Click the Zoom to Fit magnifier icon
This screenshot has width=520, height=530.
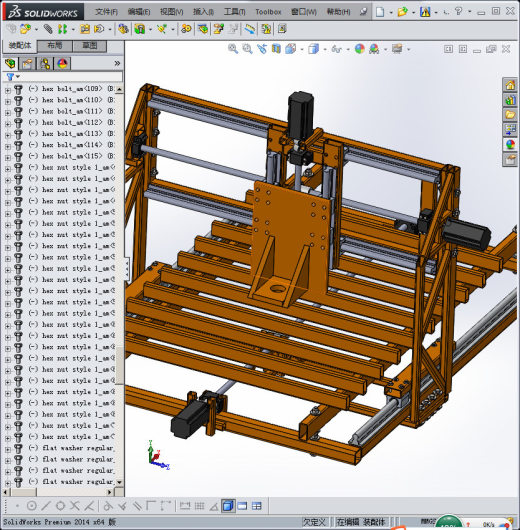point(233,49)
